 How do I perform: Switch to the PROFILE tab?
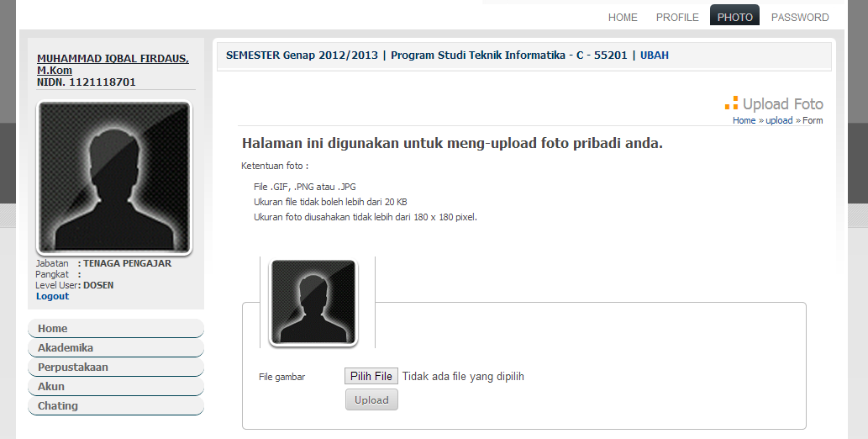[x=677, y=17]
